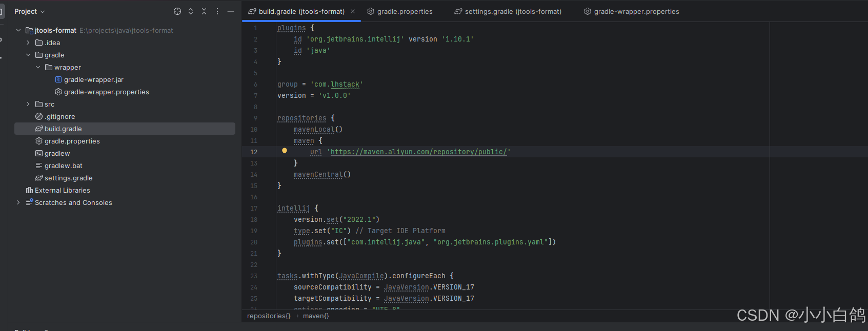Click the wrapper folder icon
The width and height of the screenshot is (868, 331).
coord(49,67)
